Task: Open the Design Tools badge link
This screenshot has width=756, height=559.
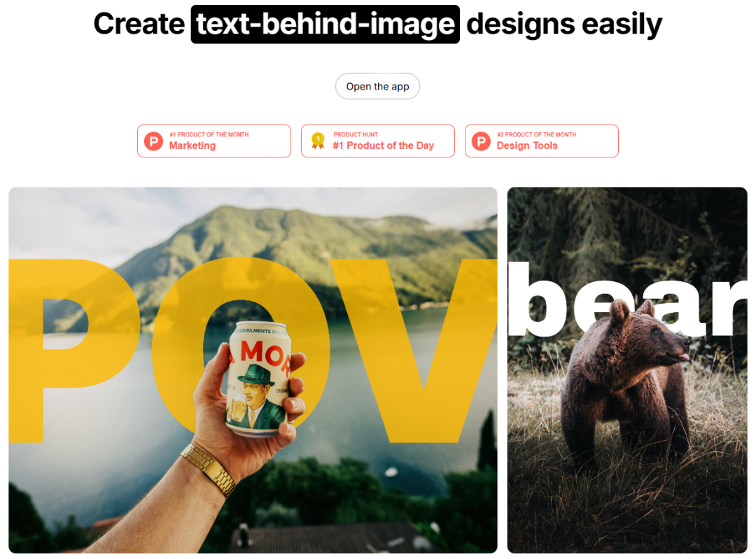Action: click(541, 141)
